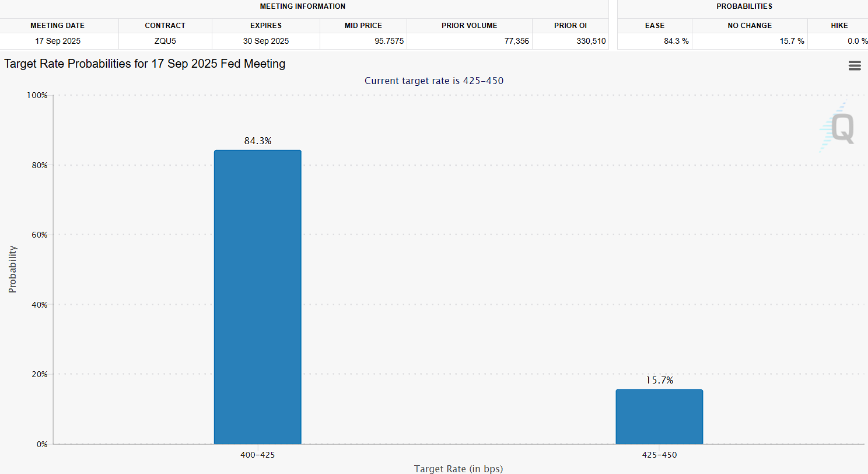Click the MEETING DATE column header
The image size is (868, 474).
(57, 26)
